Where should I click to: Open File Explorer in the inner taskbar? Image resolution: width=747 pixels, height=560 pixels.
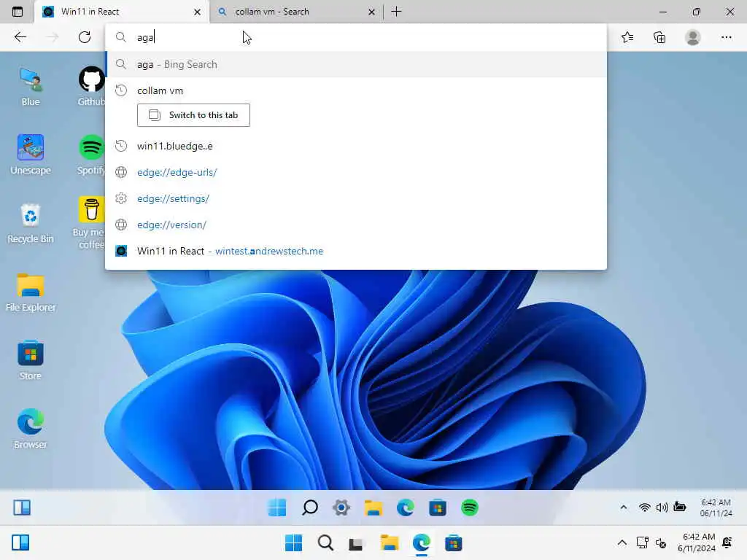373,507
